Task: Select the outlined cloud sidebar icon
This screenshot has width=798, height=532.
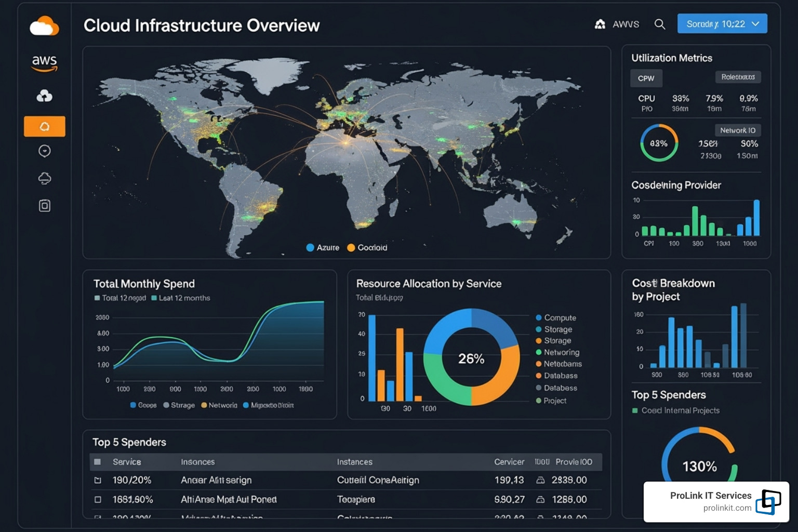Action: (x=45, y=178)
